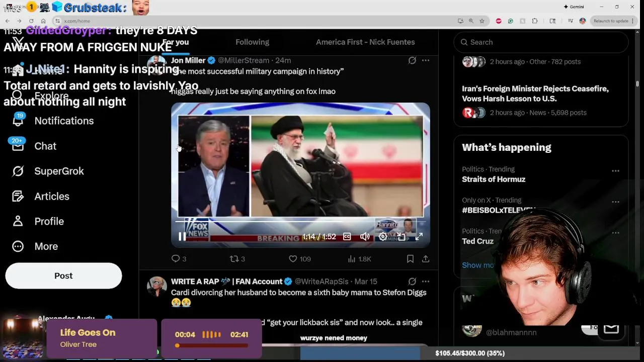The image size is (644, 362).
Task: Open more options for #BEISBOLxTELEVEN trend
Action: (x=615, y=202)
